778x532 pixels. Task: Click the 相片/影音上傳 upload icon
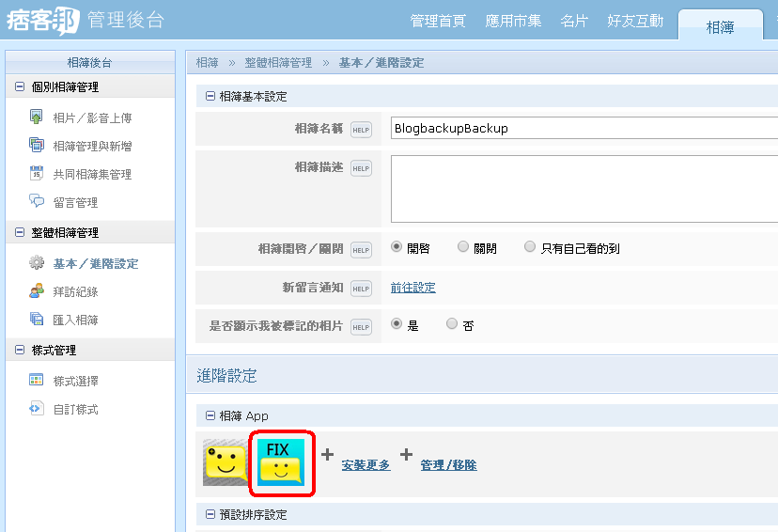pos(37,117)
